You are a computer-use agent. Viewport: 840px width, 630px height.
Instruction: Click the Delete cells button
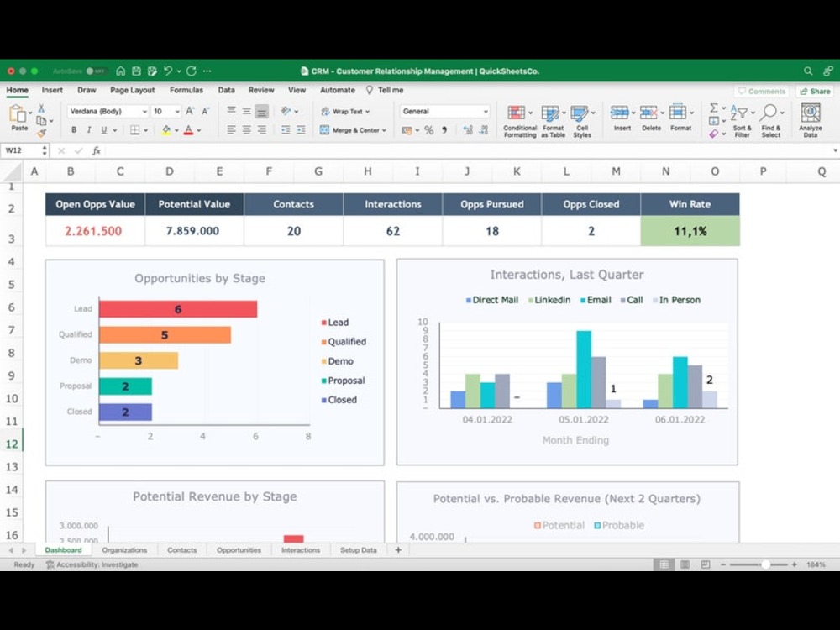(x=651, y=118)
